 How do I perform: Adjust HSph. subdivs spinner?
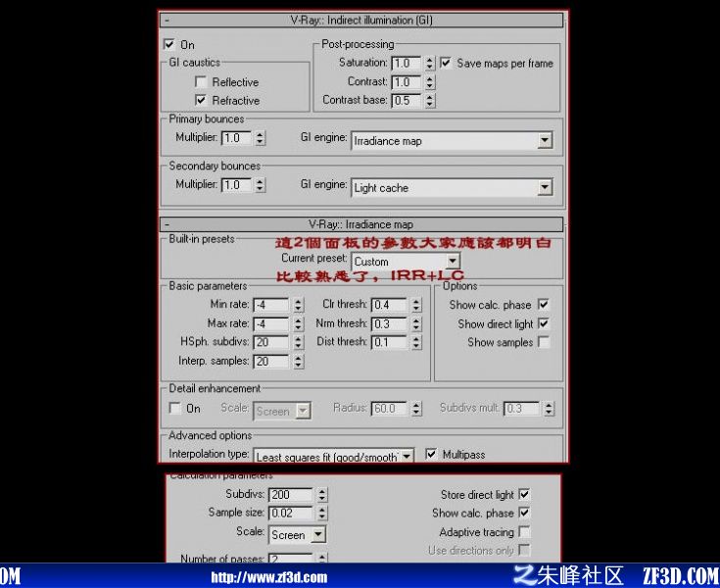[x=299, y=342]
